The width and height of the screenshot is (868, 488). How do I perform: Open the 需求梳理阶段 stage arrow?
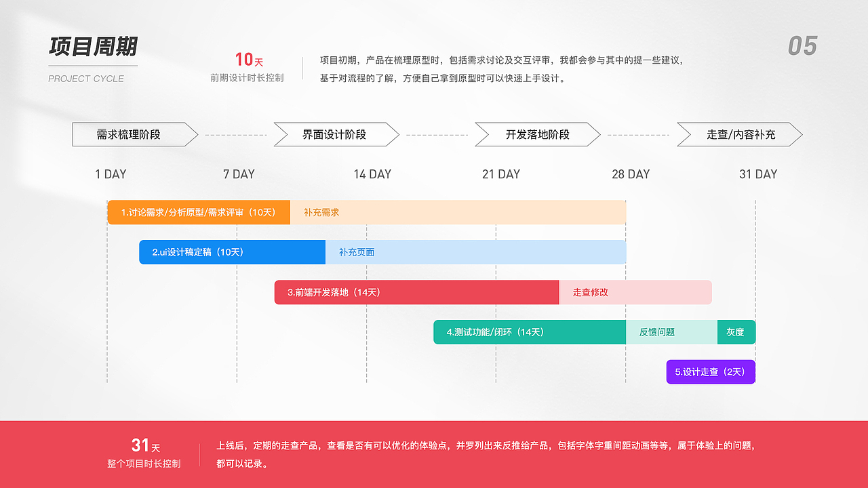(x=130, y=134)
